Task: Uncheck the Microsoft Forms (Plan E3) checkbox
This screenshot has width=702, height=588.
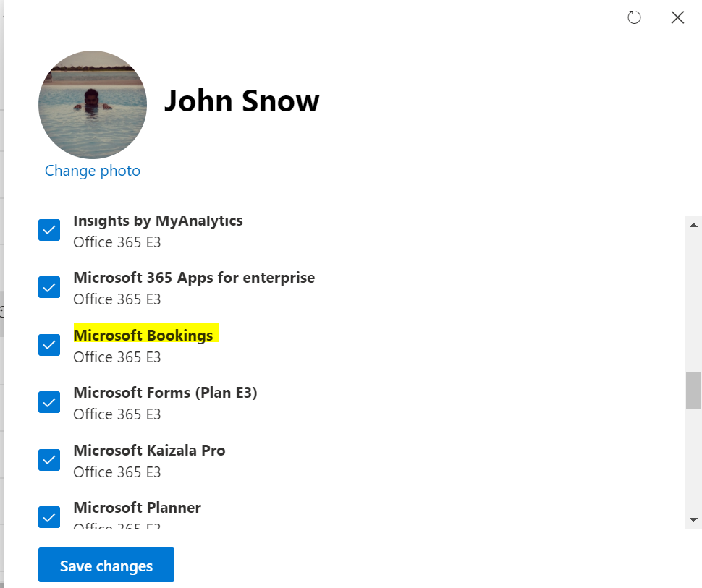Action: coord(49,402)
